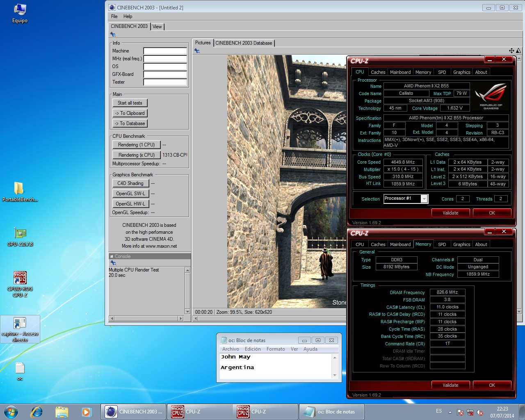
Task: Open Windows Explorer from the taskbar
Action: (x=62, y=412)
